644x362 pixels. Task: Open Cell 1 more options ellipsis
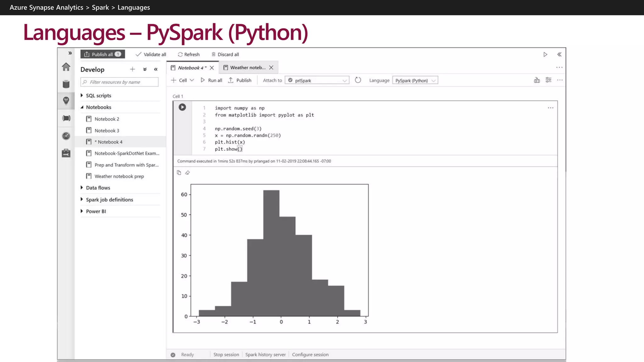point(550,108)
